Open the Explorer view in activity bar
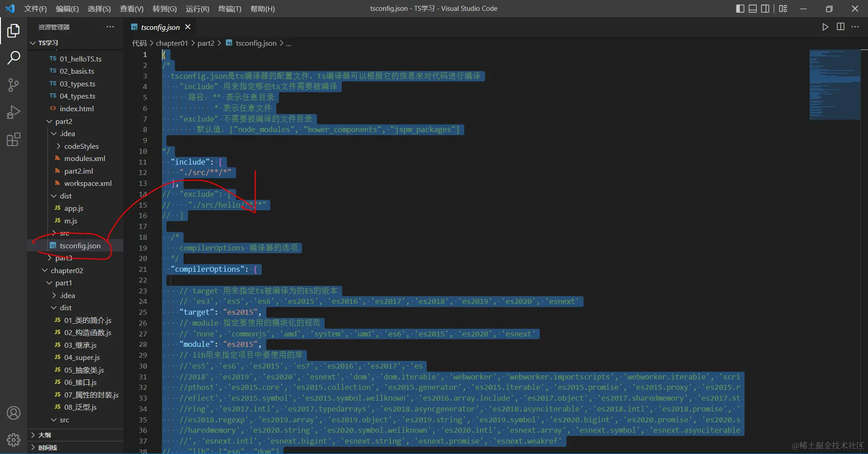Viewport: 868px width, 454px height. (14, 31)
